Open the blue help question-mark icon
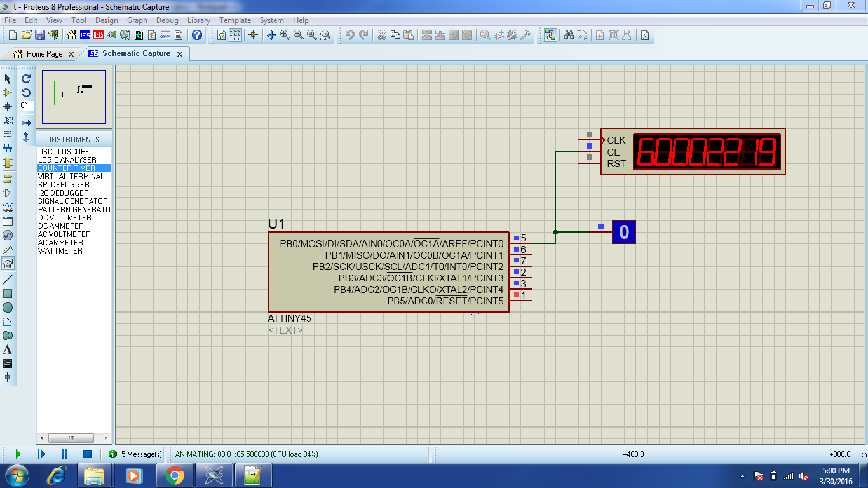868x488 pixels. pos(197,35)
